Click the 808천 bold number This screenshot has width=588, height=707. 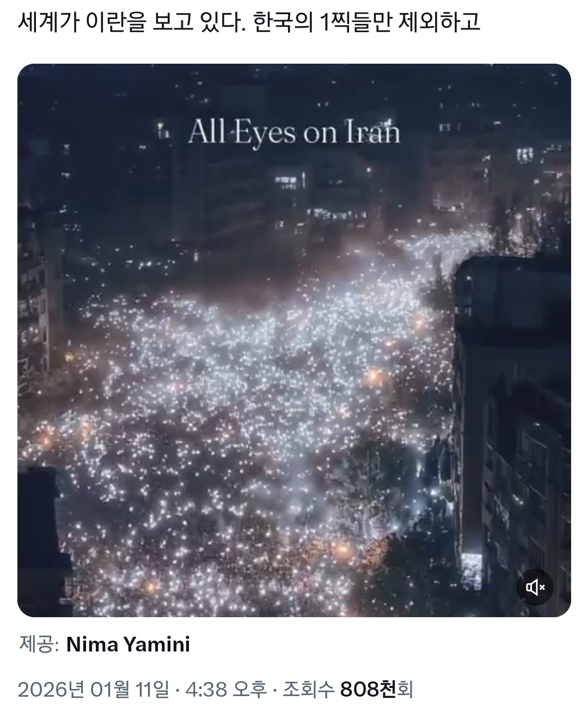tap(368, 690)
